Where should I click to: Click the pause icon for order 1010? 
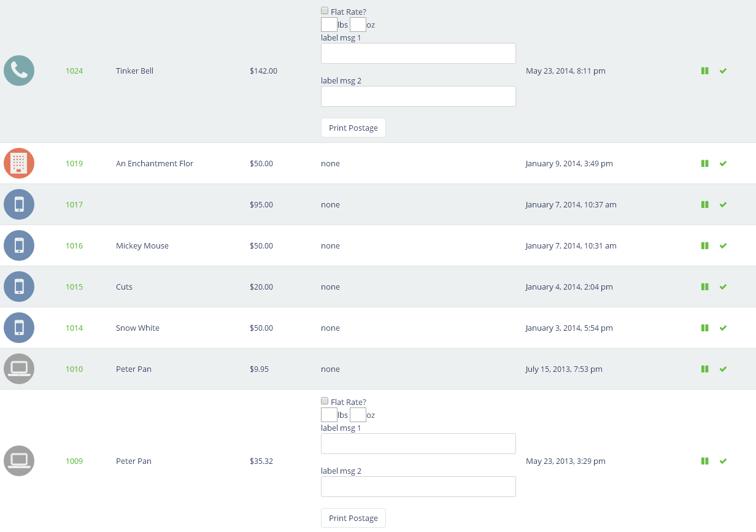704,369
